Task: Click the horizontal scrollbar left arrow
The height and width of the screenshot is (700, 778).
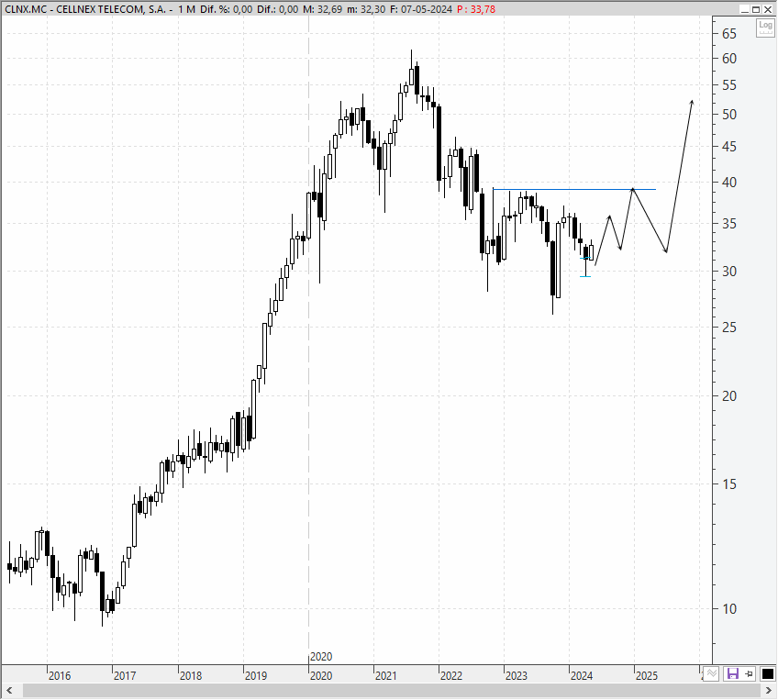Action: [9, 690]
